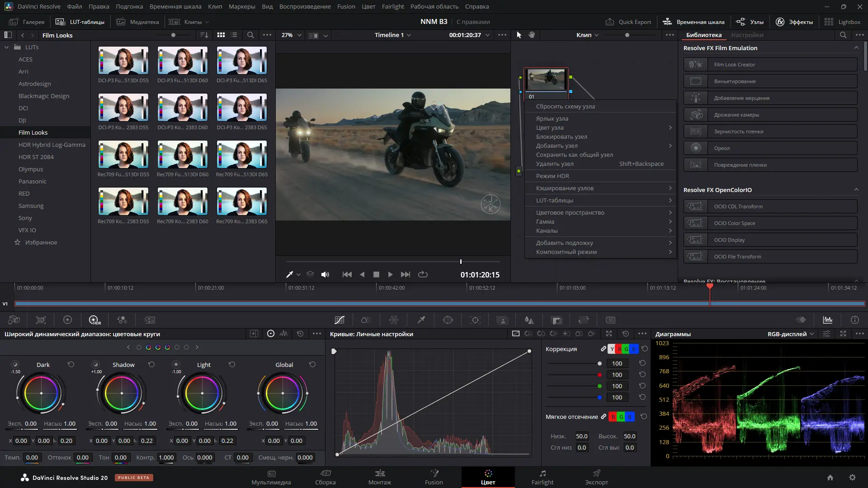Choose 'Сбросить схему узла' in context menu
Viewport: 868px width, 488px height.
tap(565, 106)
